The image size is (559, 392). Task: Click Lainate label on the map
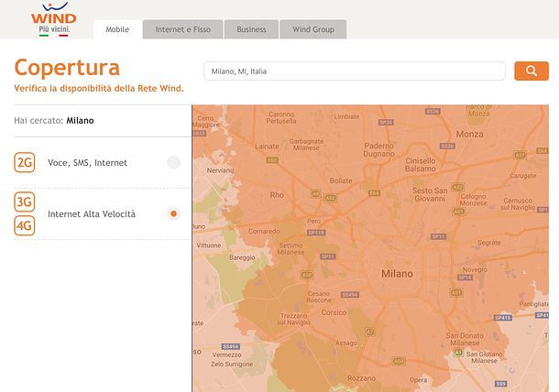point(267,147)
